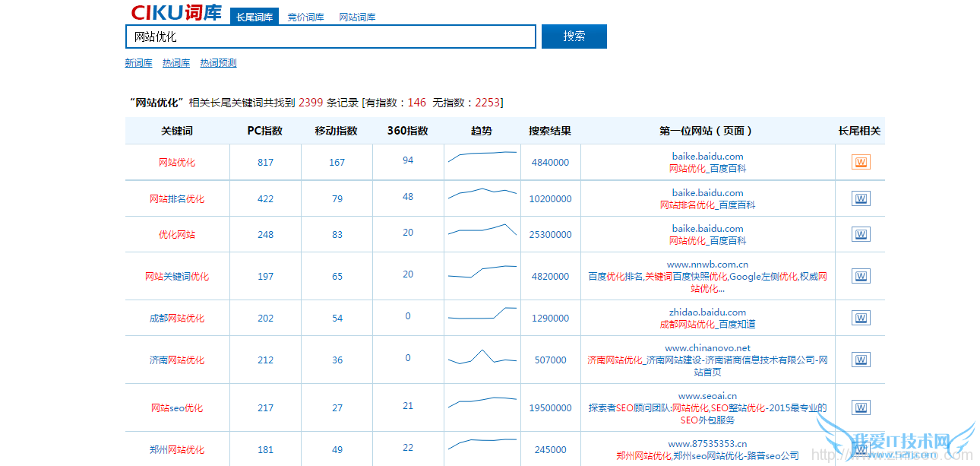Select the 长尾词库 tab

pyautogui.click(x=254, y=17)
